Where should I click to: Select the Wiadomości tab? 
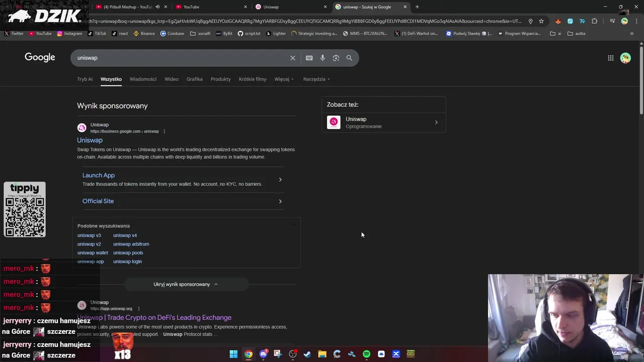(143, 79)
